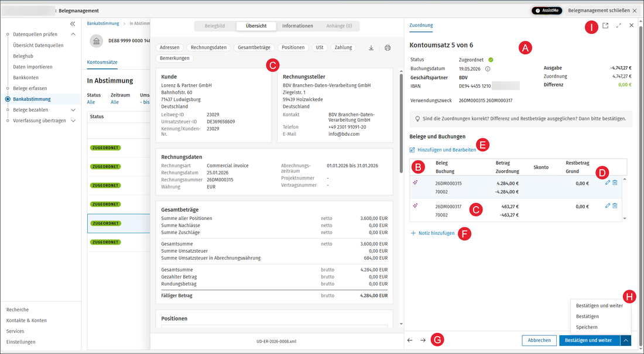
Task: Click the blue Bestätigen und weiter button
Action: click(590, 341)
